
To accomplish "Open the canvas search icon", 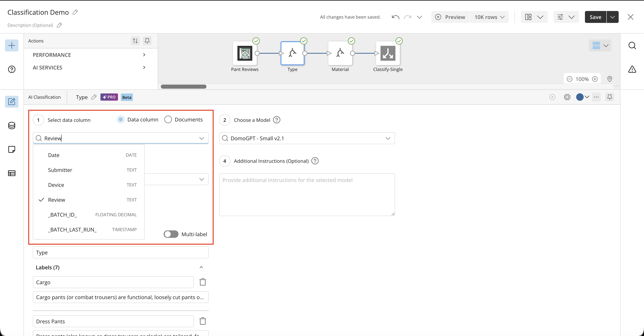I will 632,45.
